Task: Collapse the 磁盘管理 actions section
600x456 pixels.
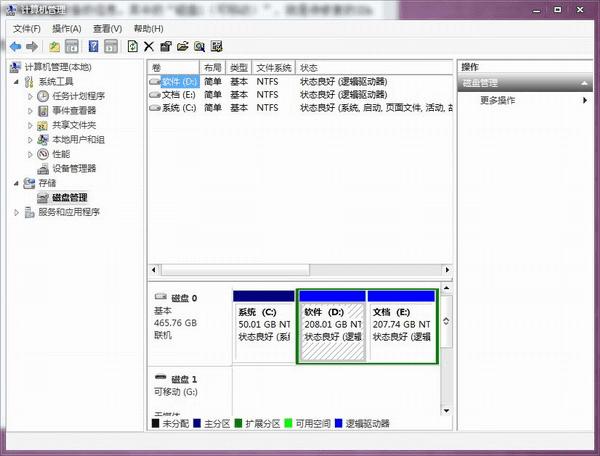Action: point(584,83)
